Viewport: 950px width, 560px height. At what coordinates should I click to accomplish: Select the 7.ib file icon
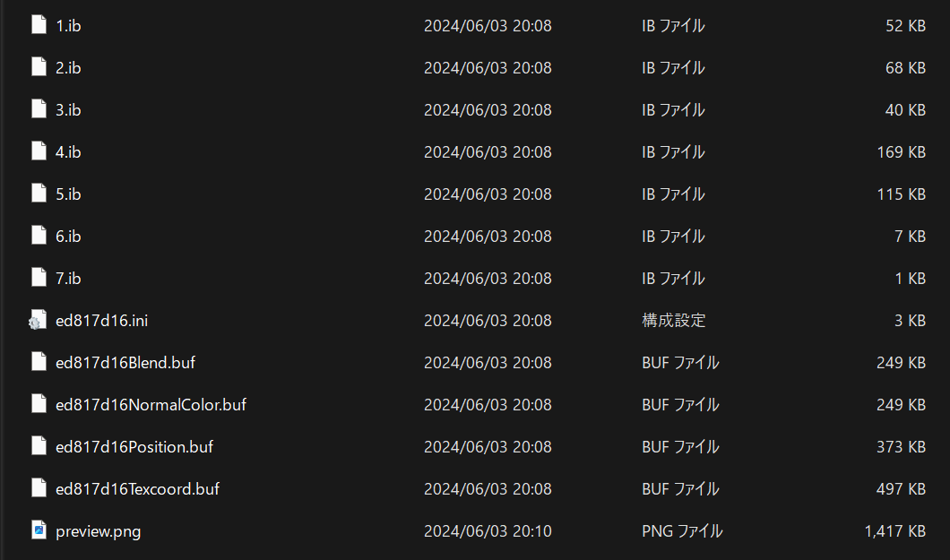39,278
